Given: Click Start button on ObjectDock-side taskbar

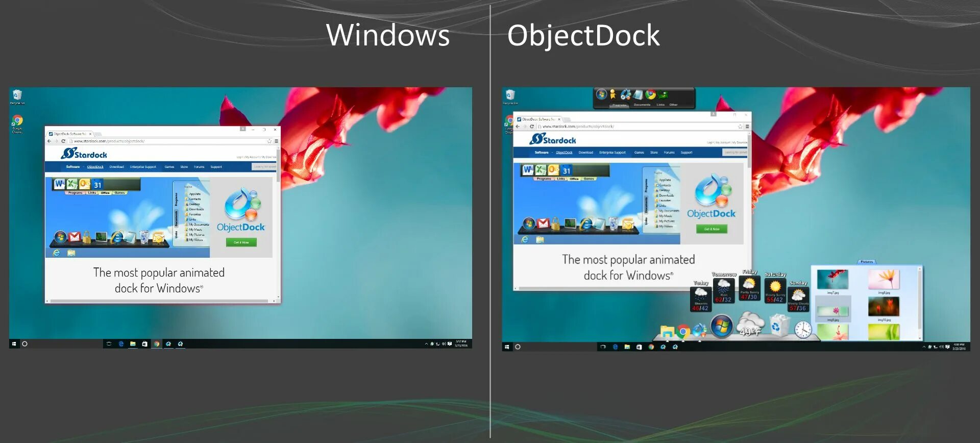Looking at the screenshot, I should click(507, 347).
